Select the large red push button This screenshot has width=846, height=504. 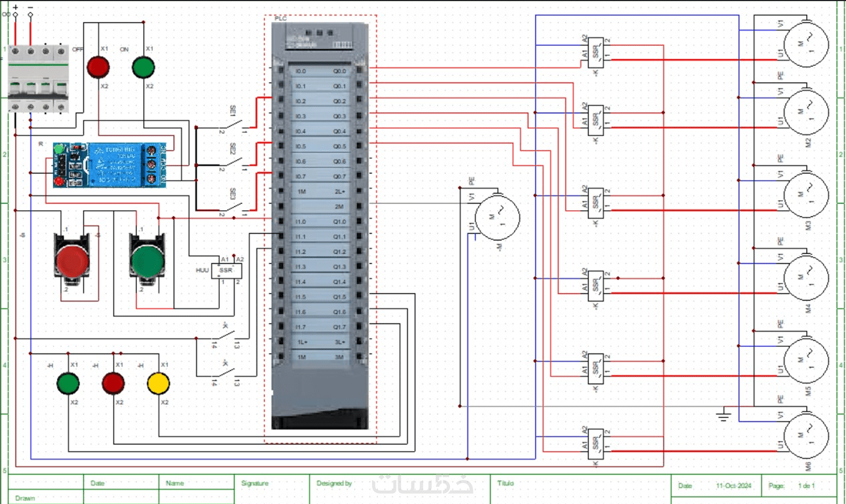[x=72, y=262]
